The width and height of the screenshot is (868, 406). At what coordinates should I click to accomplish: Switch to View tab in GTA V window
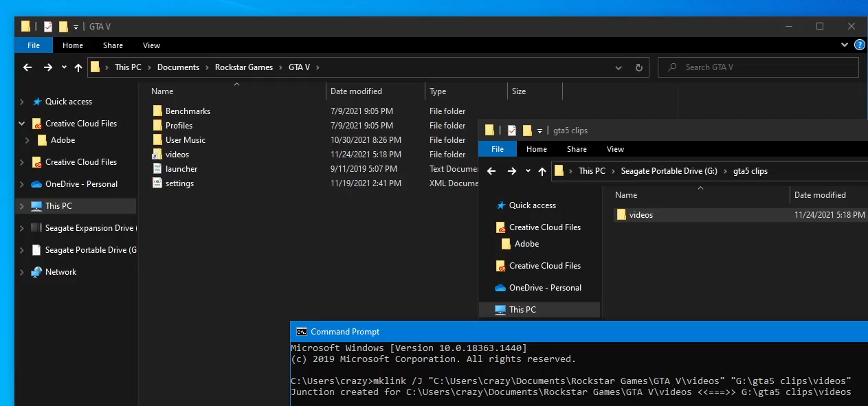(x=151, y=45)
